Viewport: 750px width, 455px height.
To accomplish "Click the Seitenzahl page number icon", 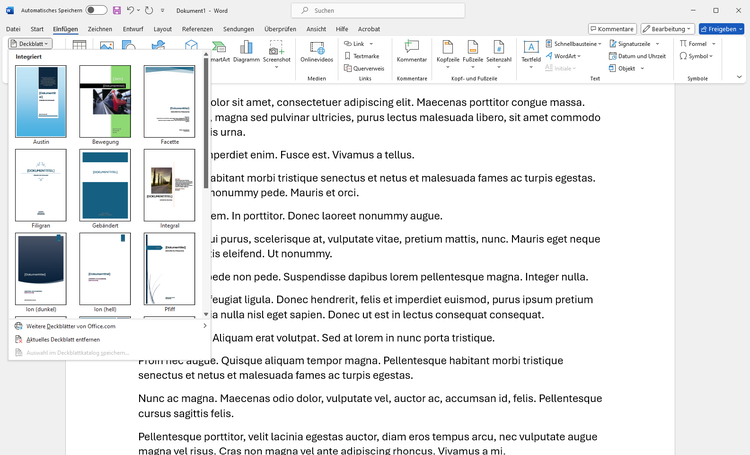I will (498, 47).
